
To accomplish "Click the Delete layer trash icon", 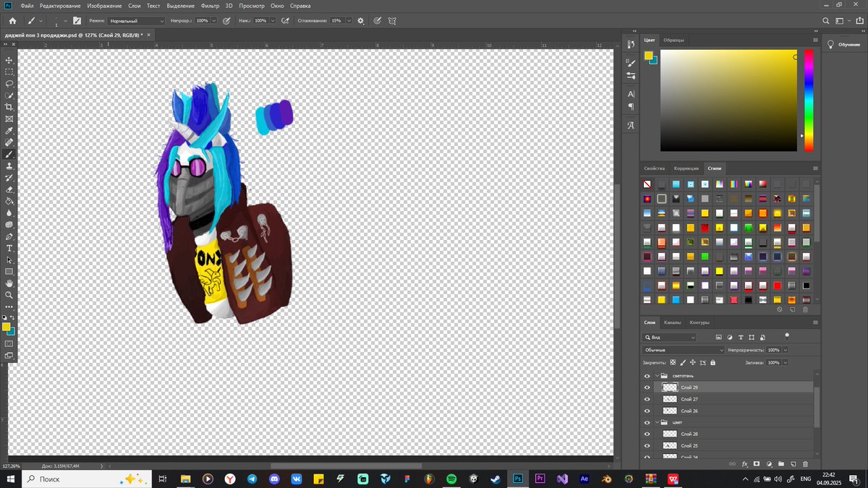I will click(x=805, y=463).
